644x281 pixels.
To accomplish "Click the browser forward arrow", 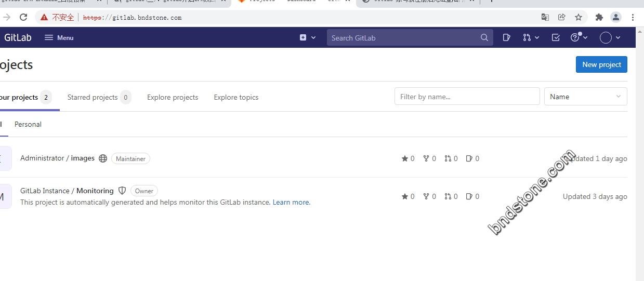I will click(6, 17).
